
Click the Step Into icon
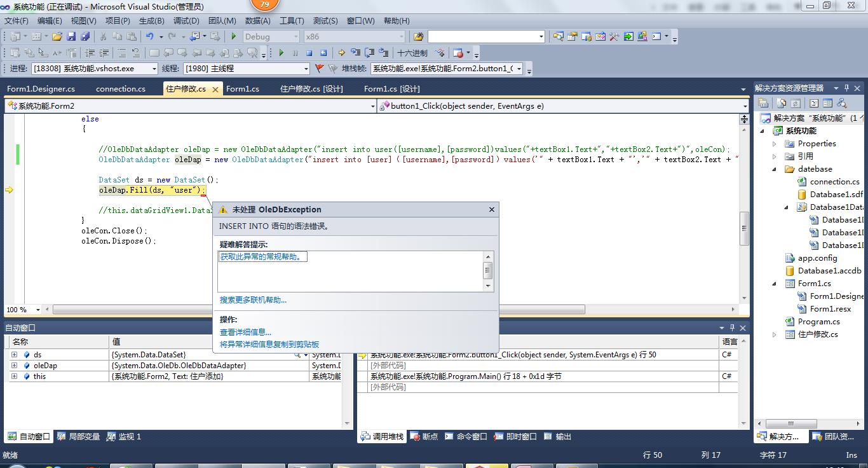tap(355, 53)
